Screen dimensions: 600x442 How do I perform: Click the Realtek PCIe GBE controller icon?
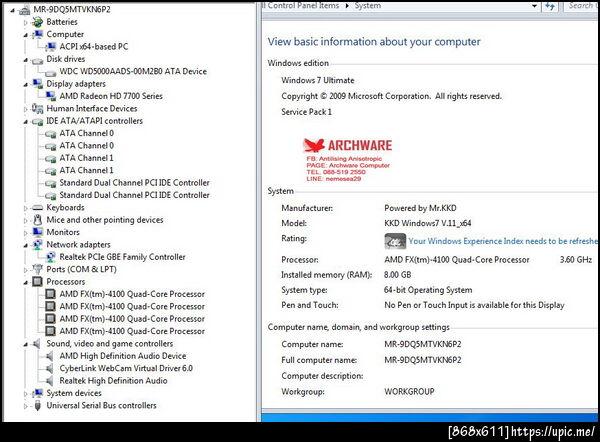[x=51, y=257]
